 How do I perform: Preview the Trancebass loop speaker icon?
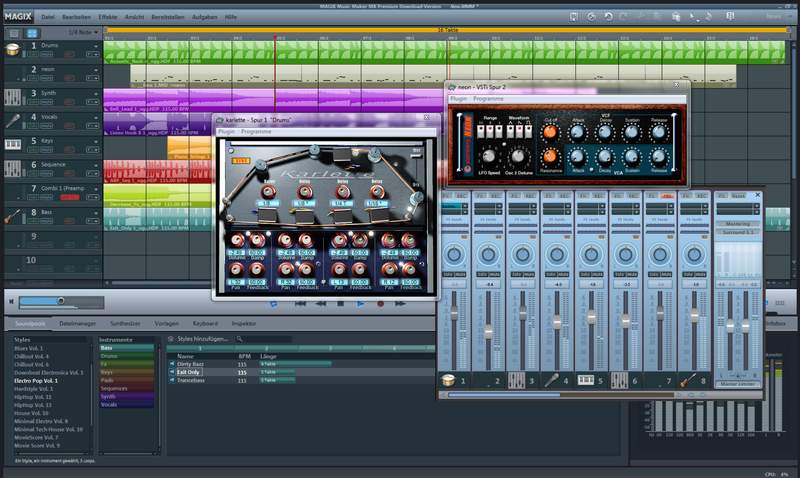click(x=172, y=381)
